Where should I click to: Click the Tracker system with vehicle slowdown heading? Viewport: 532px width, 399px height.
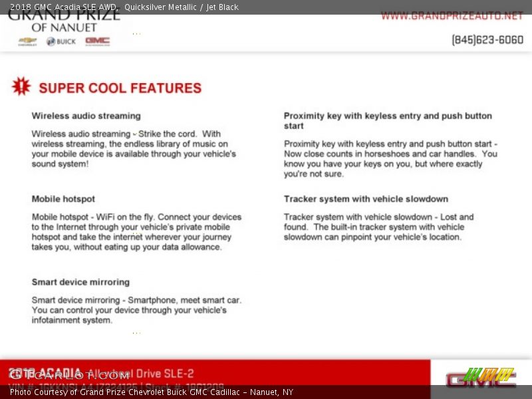pos(366,199)
